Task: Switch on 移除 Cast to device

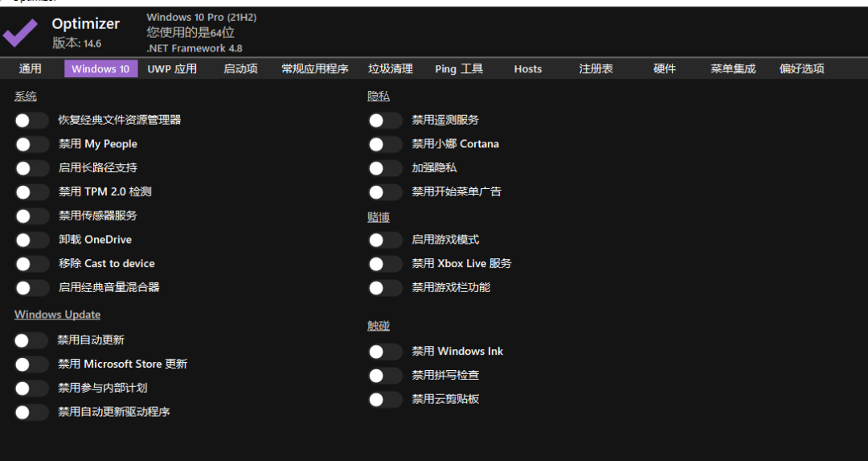Action: (x=32, y=263)
